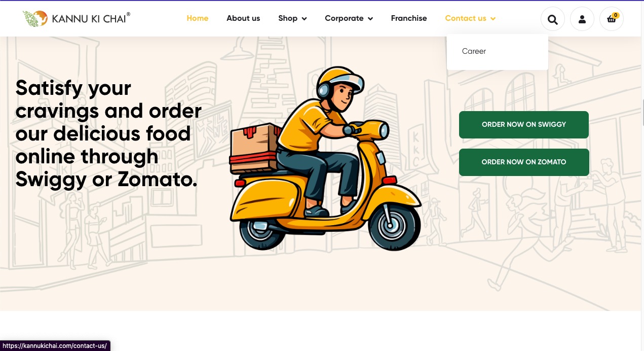
Task: Click the Contact us menu label
Action: [466, 18]
